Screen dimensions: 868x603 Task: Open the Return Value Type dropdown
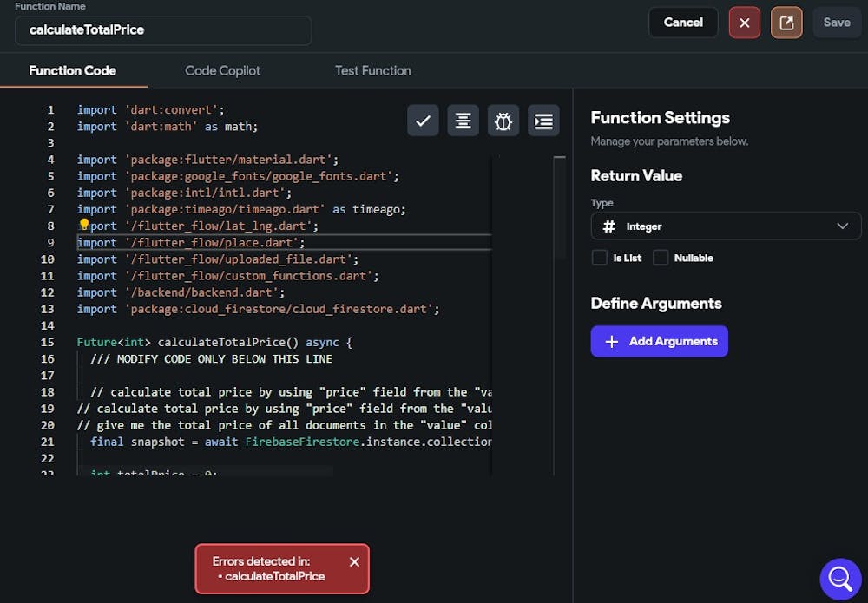tap(726, 226)
